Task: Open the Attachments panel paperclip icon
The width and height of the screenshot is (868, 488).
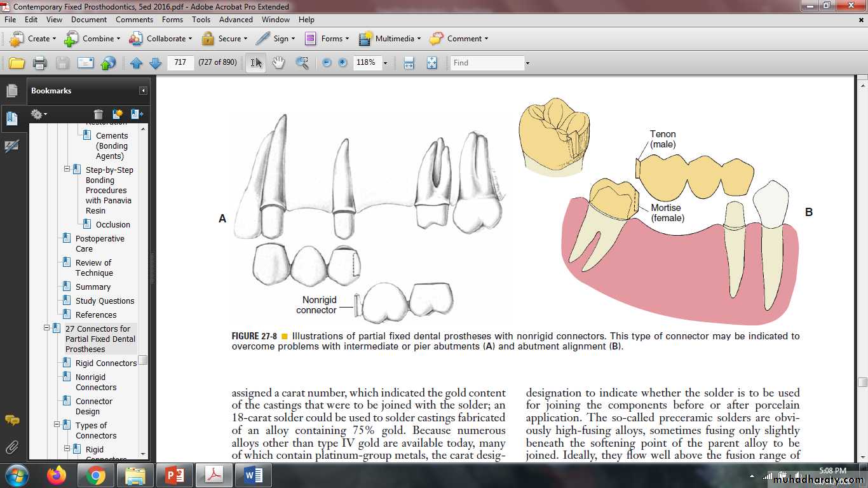Action: tap(11, 446)
